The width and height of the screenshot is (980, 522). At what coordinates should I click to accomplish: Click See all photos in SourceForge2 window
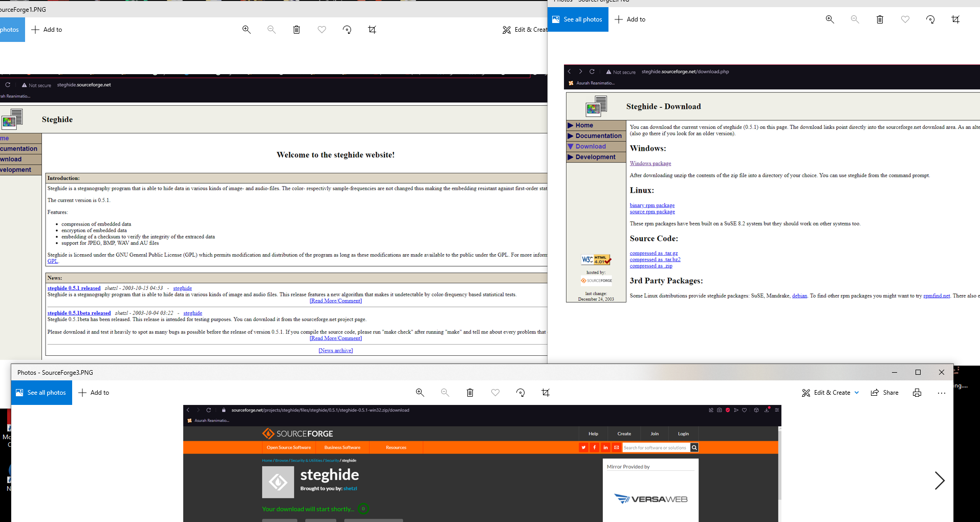[x=578, y=19]
